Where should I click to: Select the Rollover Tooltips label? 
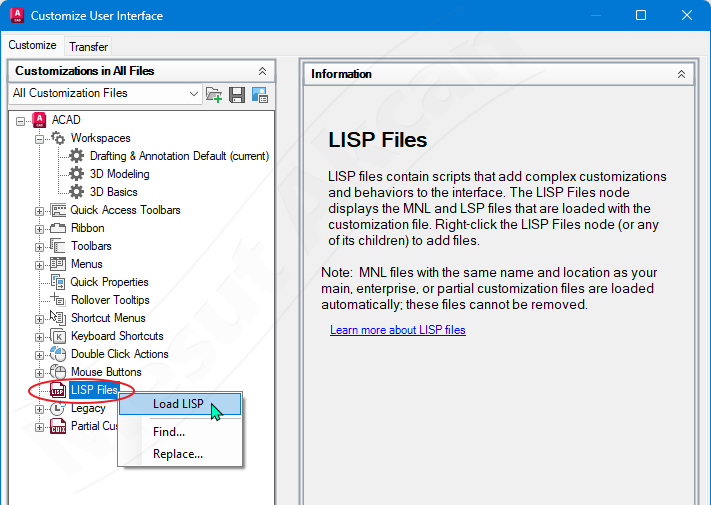[x=110, y=300]
